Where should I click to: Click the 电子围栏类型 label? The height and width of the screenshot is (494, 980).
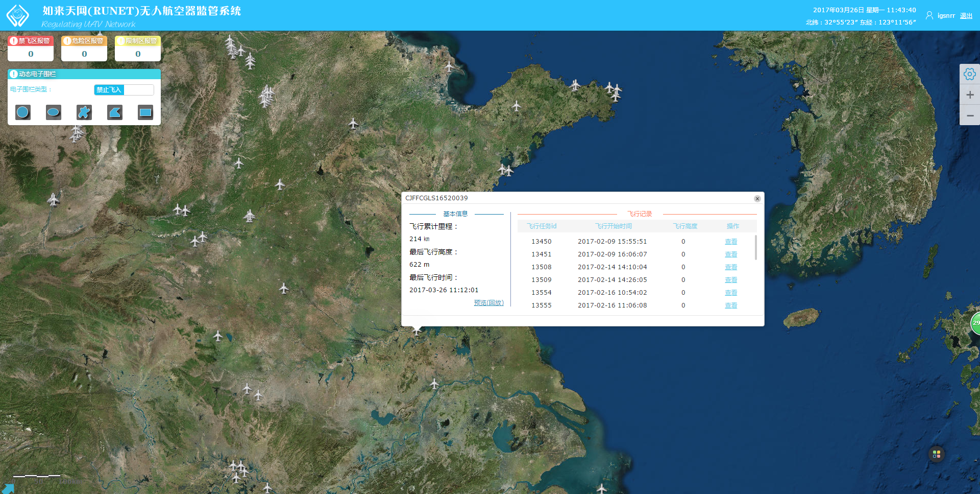[31, 89]
